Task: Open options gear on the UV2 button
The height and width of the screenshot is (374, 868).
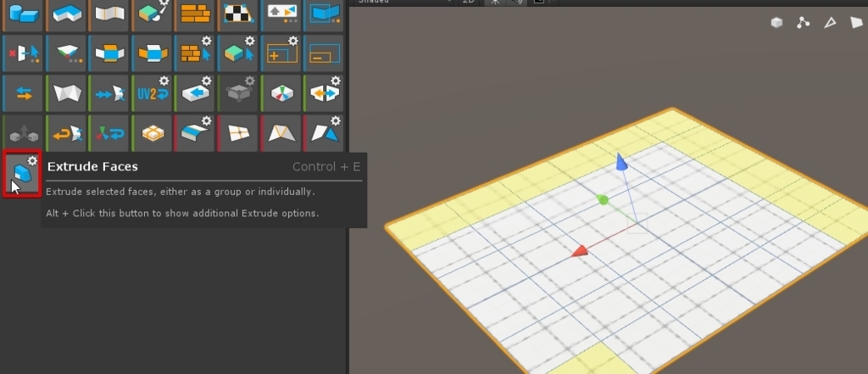Action: tap(164, 81)
